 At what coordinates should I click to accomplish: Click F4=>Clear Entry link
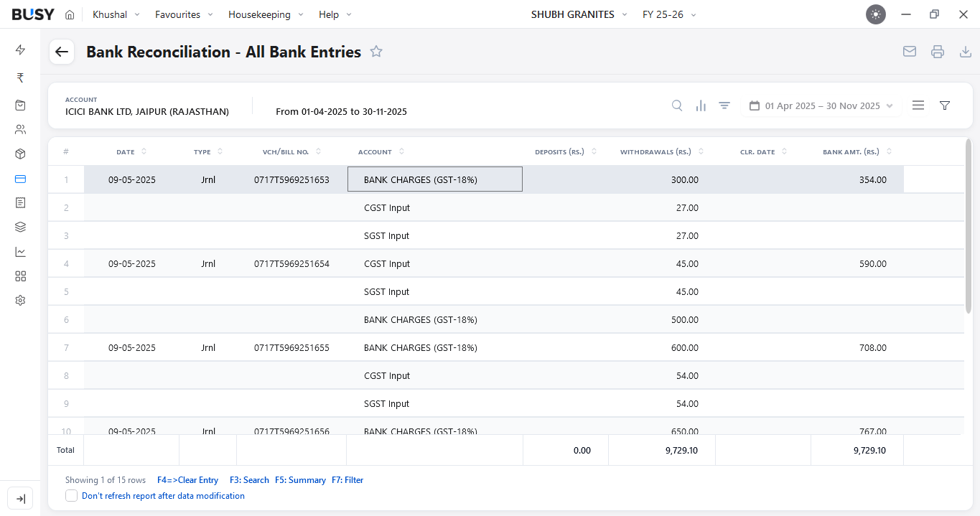pos(187,480)
